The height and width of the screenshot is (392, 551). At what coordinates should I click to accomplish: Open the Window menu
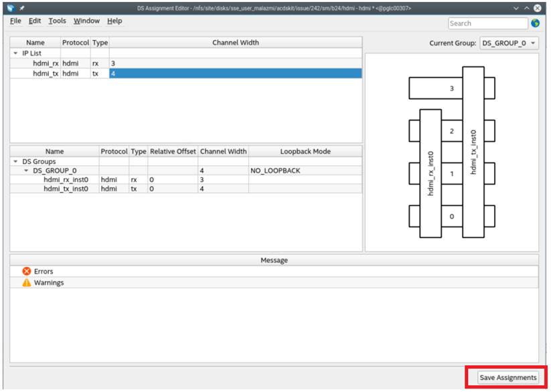(x=86, y=21)
